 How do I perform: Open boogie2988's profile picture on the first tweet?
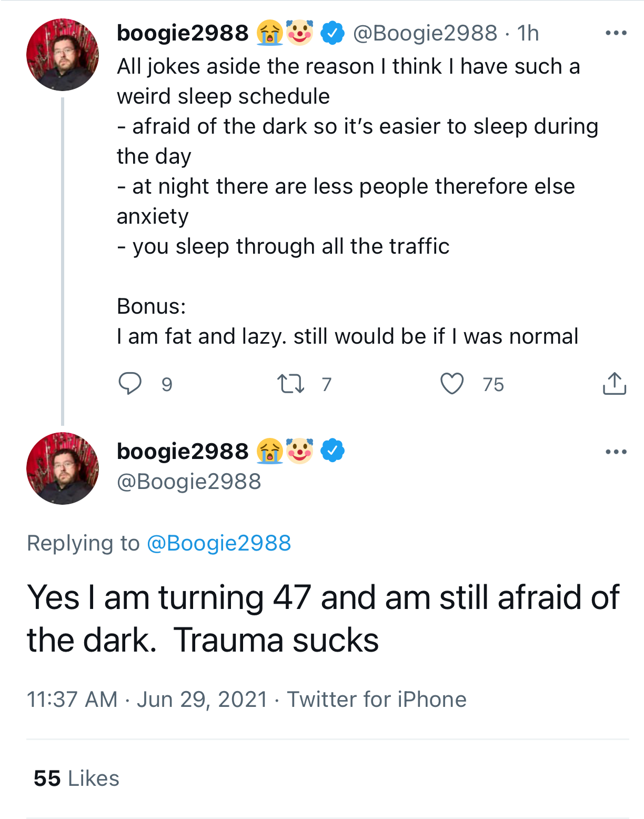[x=62, y=54]
